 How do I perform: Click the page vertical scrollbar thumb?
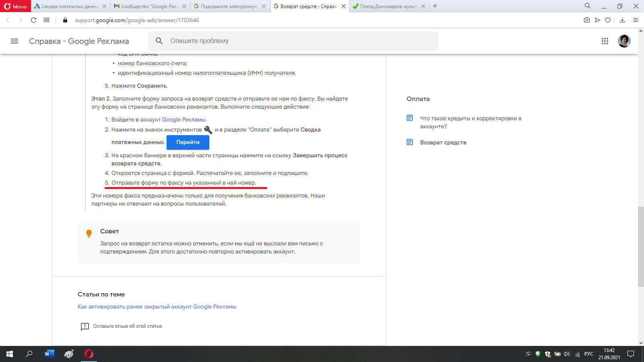click(641, 246)
